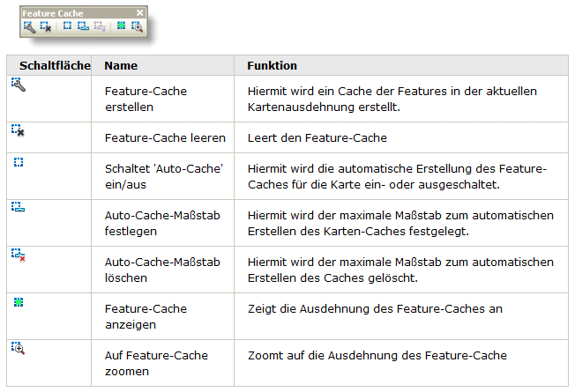Click icon in 'Auto-Cache-Maßstab festlegen' table row
This screenshot has width=575, height=392.
tap(18, 207)
